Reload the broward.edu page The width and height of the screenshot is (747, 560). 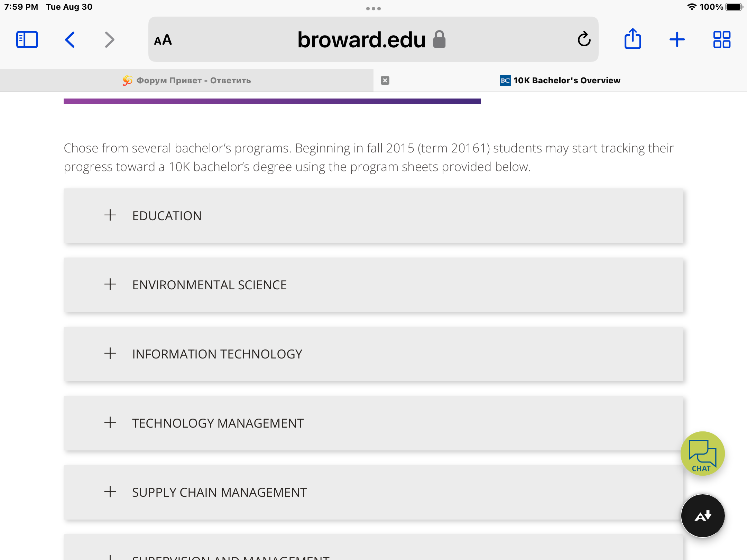click(584, 39)
